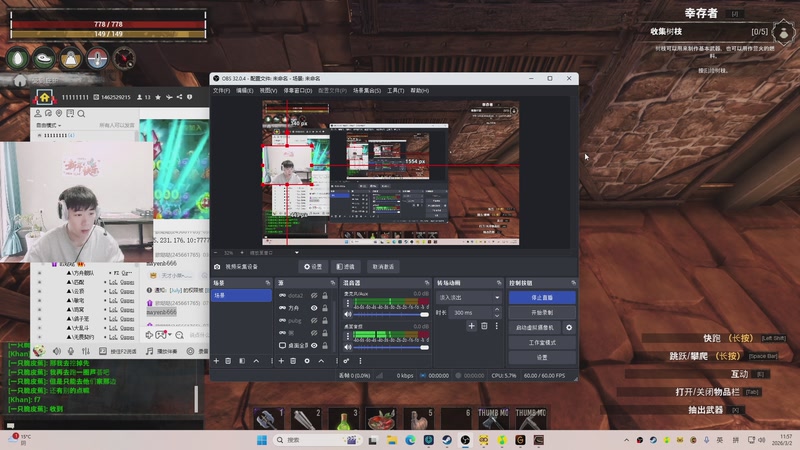Click the music note icon in chat window
Screen dimensions: 800x450
point(149,352)
